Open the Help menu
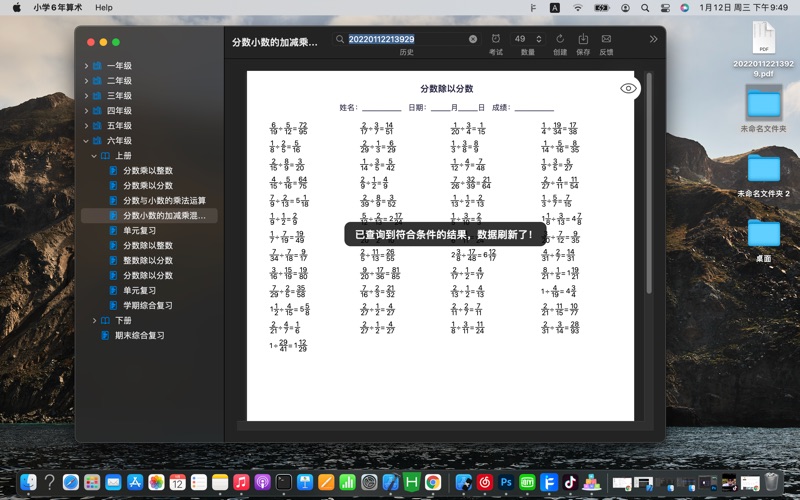The height and width of the screenshot is (500, 800). (104, 7)
